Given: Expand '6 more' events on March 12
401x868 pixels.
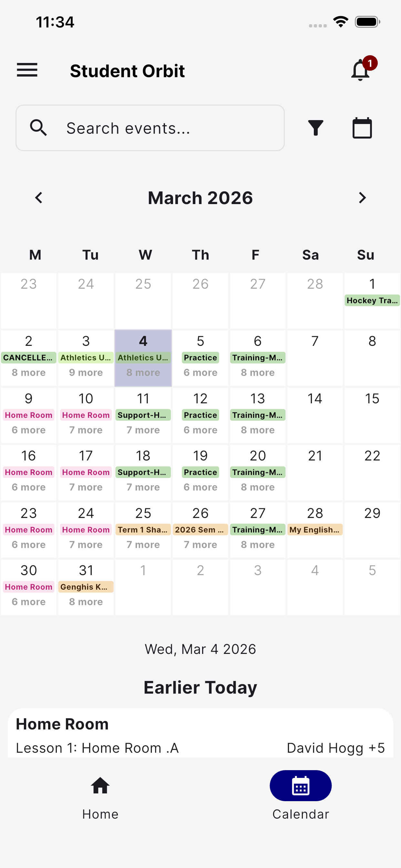Looking at the screenshot, I should coord(200,430).
